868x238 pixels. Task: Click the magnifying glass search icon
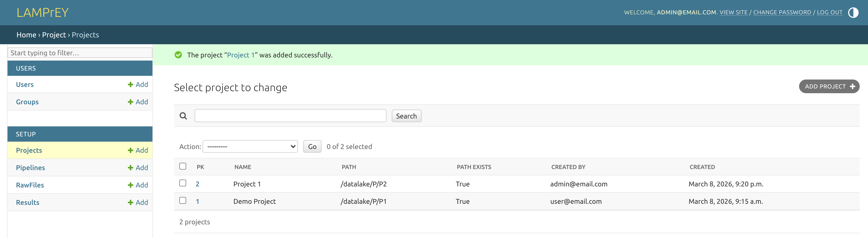[183, 116]
